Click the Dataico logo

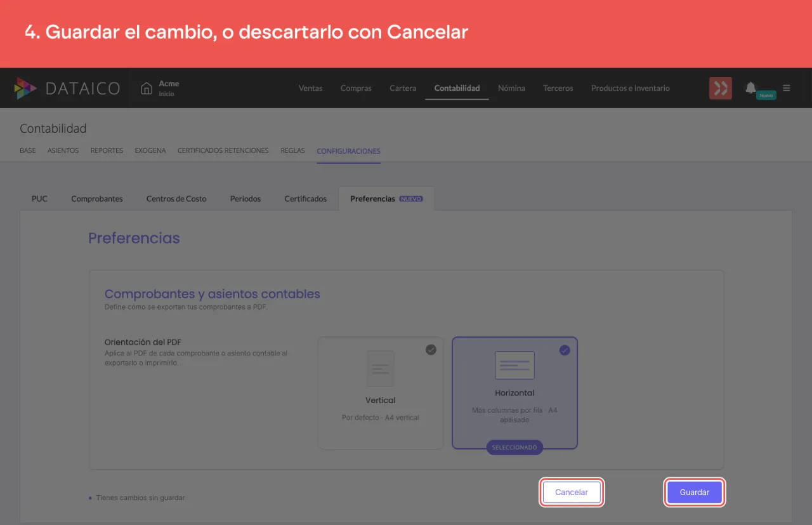pyautogui.click(x=67, y=88)
